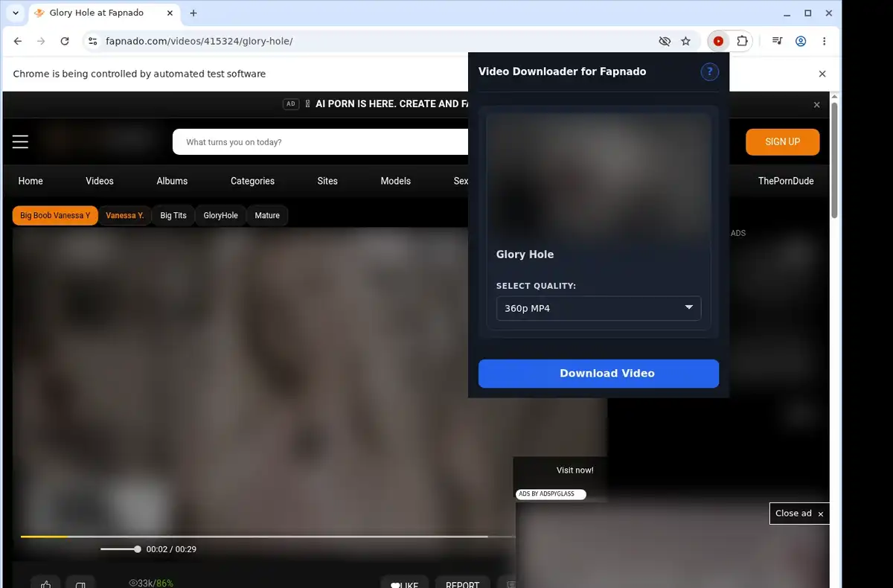
Task: Select the 'Big Boob Vanessa Y' tag
Action: coord(55,216)
